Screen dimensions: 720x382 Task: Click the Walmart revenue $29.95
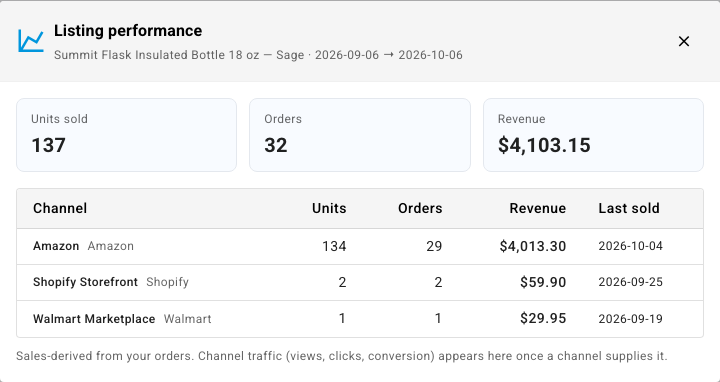click(x=543, y=319)
